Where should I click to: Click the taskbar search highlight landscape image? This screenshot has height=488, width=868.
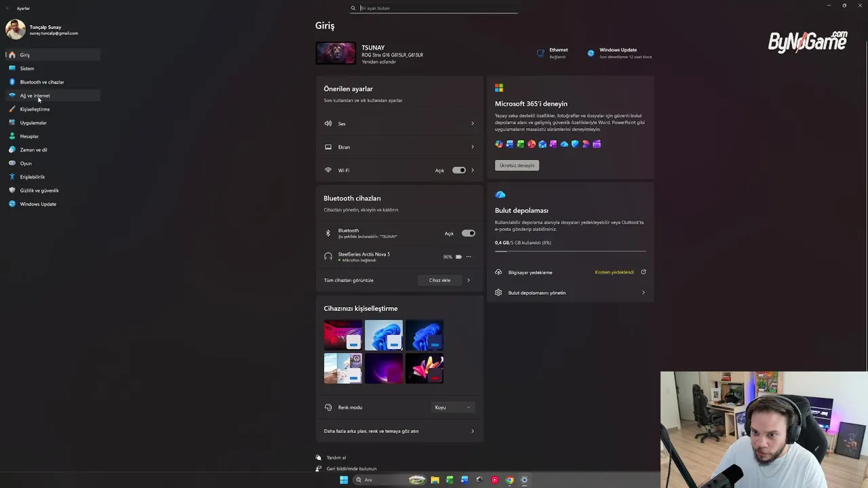(x=417, y=480)
